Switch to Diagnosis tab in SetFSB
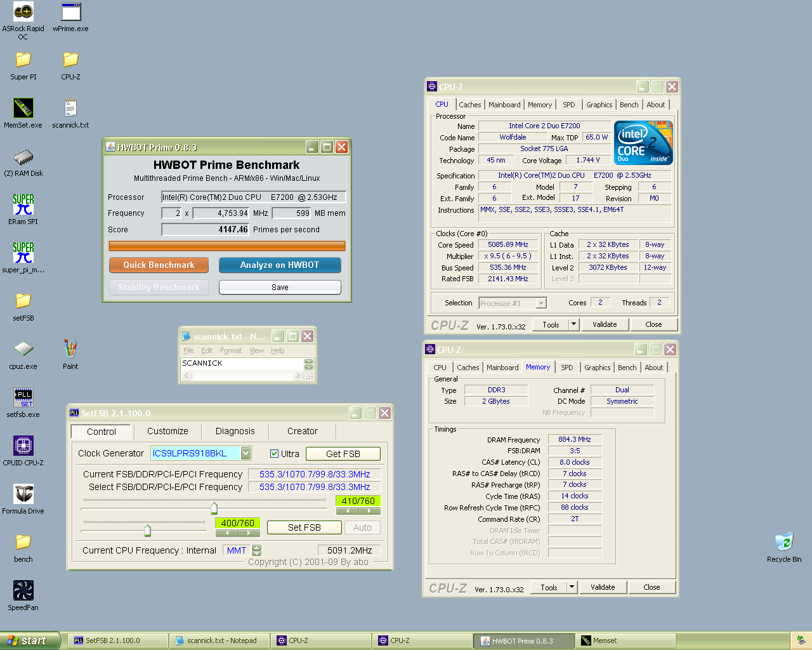 click(x=235, y=431)
